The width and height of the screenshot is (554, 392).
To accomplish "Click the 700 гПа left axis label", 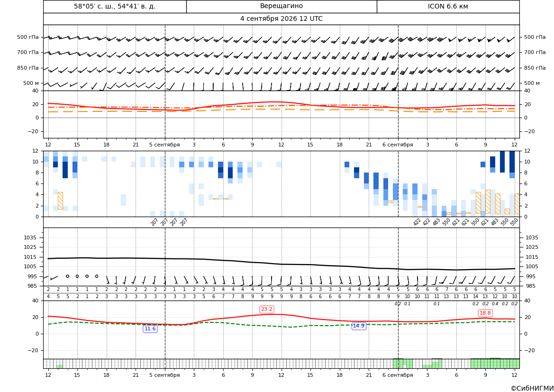I will [x=28, y=52].
